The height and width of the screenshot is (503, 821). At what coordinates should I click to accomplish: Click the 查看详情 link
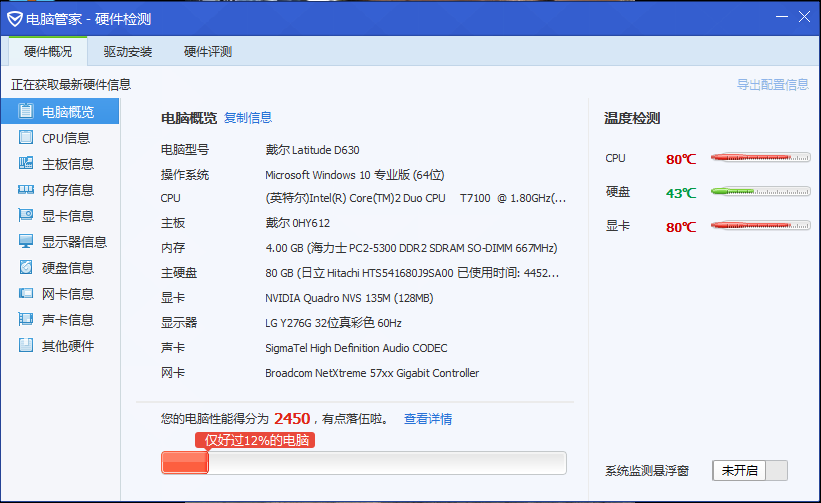(x=428, y=419)
